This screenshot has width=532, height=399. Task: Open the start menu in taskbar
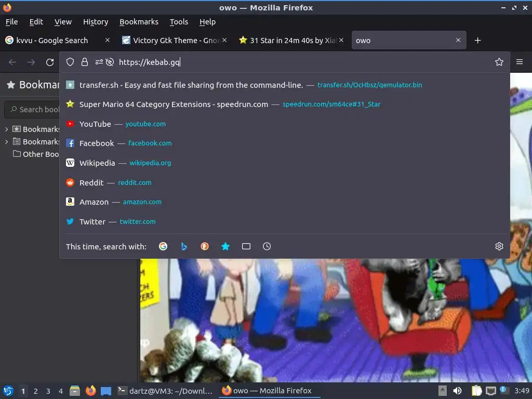tap(8, 391)
